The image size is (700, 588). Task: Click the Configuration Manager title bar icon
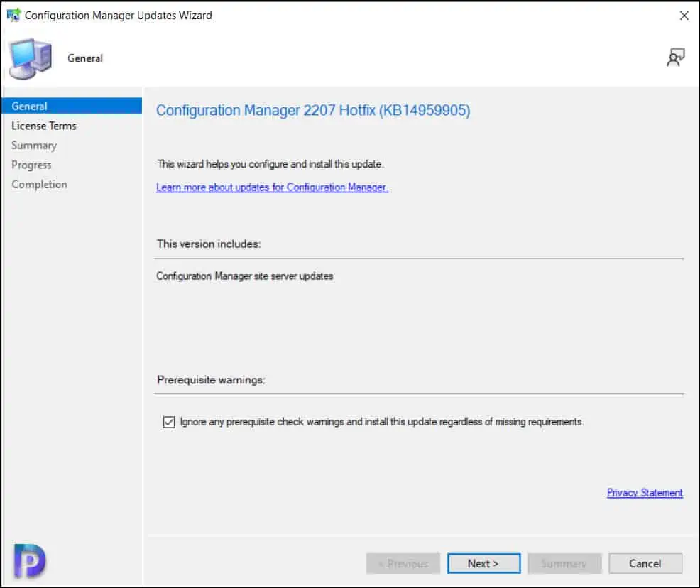(13, 15)
